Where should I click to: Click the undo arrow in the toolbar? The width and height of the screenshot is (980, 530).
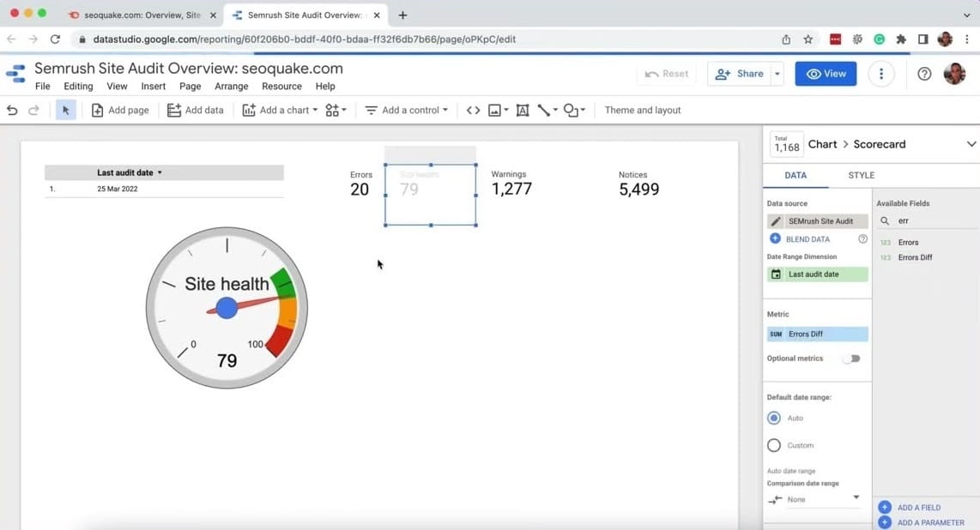[x=12, y=111]
